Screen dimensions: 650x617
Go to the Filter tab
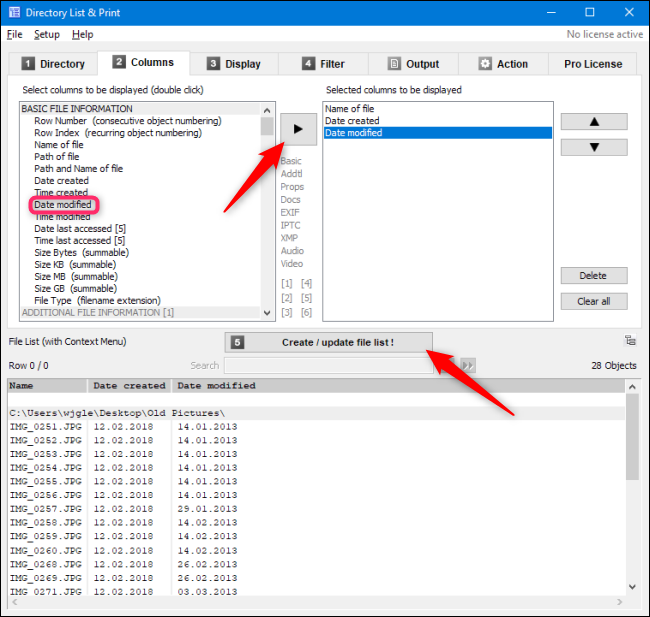point(323,64)
